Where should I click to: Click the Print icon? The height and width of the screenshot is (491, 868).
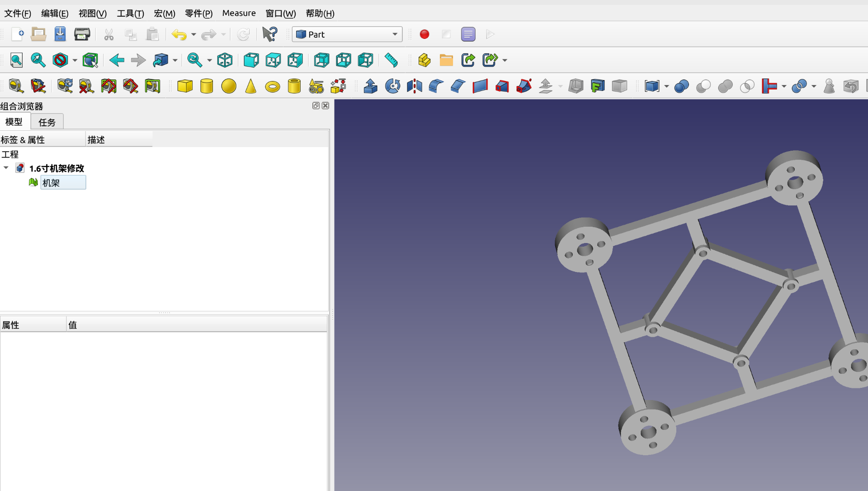pos(82,34)
